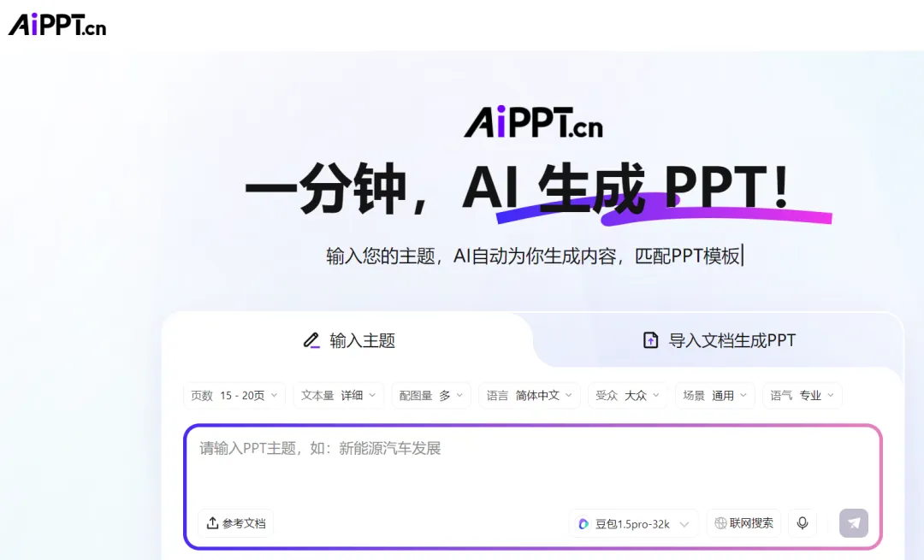Click the upload arrow icon in 参考文档
This screenshot has height=560, width=924.
click(x=212, y=523)
